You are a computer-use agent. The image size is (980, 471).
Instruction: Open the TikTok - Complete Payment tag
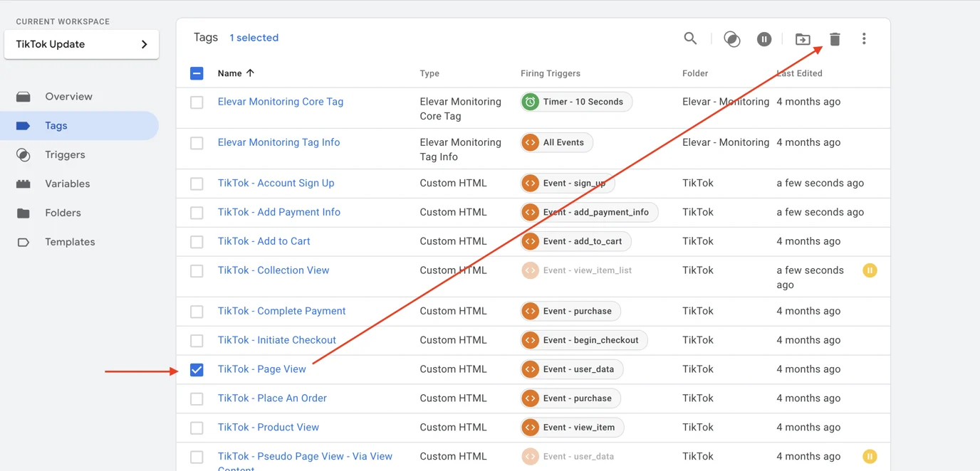(x=282, y=311)
